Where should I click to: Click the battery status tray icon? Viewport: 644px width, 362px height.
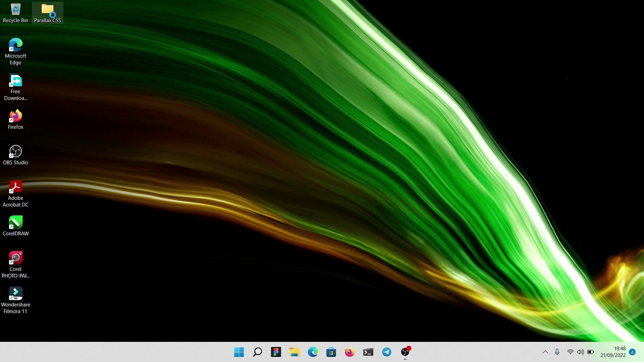(591, 352)
